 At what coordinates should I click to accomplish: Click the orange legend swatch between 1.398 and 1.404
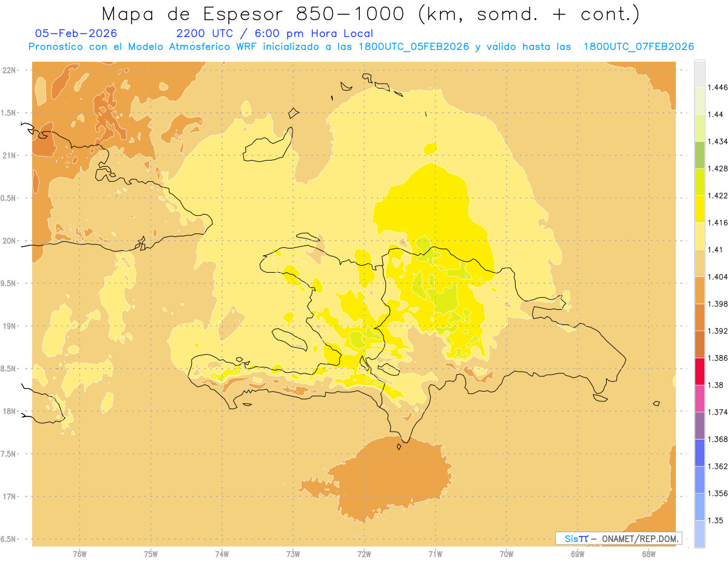click(x=699, y=290)
